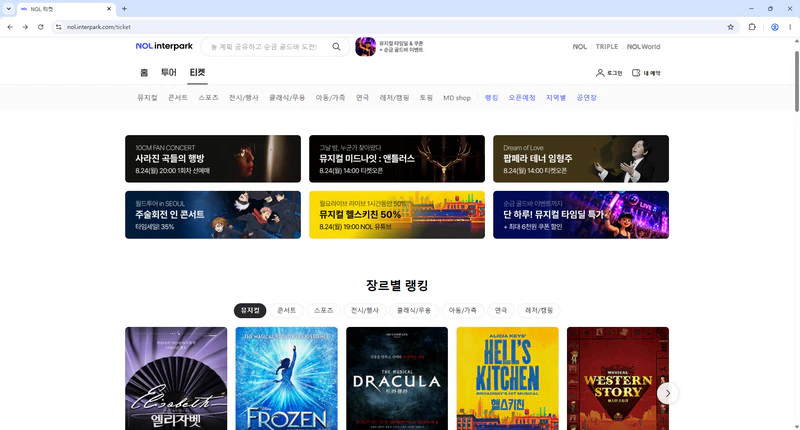Image resolution: width=800 pixels, height=430 pixels.
Task: Select the 클래식/무용 ranking filter pill
Action: pos(414,310)
